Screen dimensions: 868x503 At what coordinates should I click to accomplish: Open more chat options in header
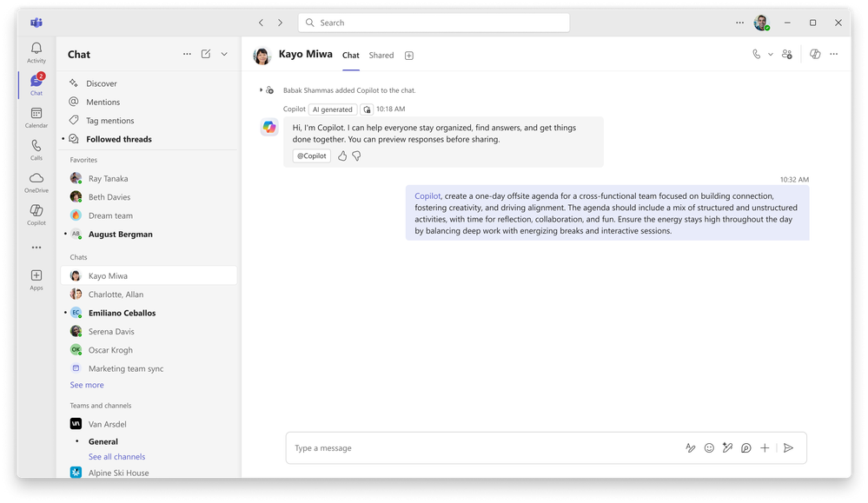click(833, 54)
